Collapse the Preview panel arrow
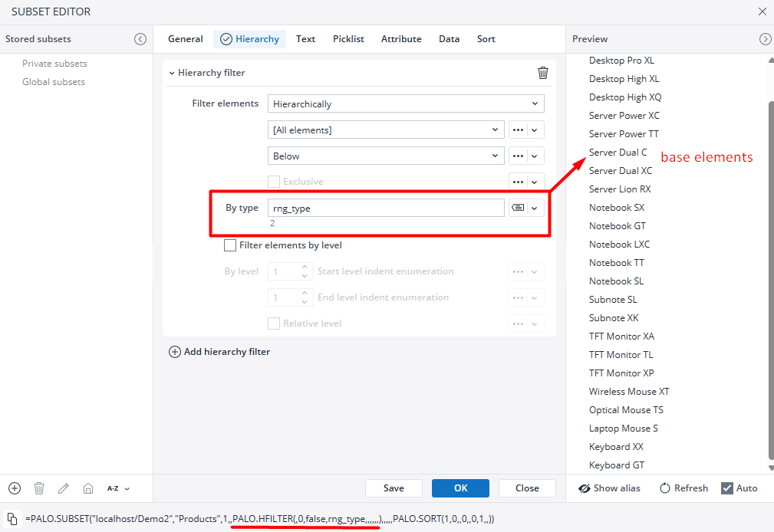Screen dimensions: 774x532 click(765, 39)
